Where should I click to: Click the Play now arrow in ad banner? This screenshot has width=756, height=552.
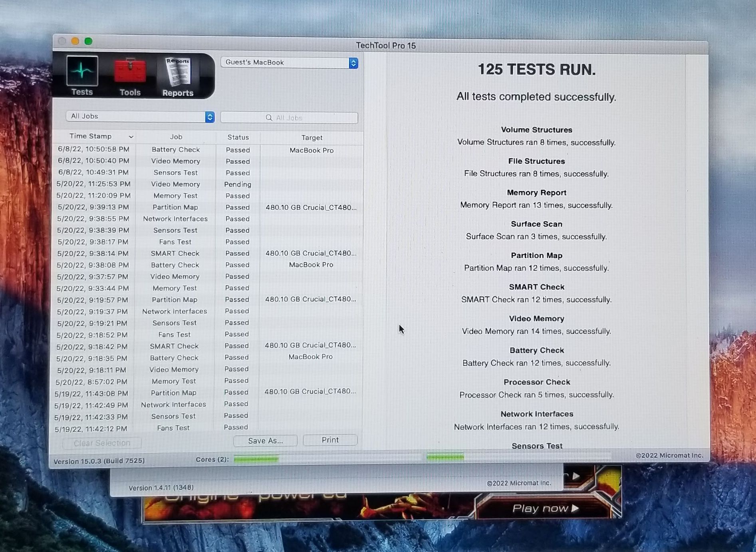(x=575, y=508)
